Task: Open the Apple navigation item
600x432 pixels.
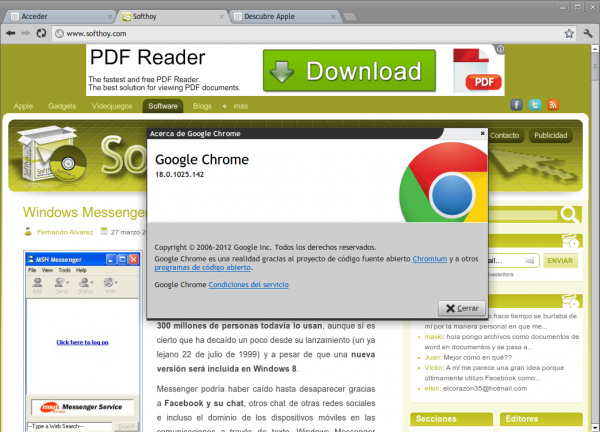Action: point(23,106)
